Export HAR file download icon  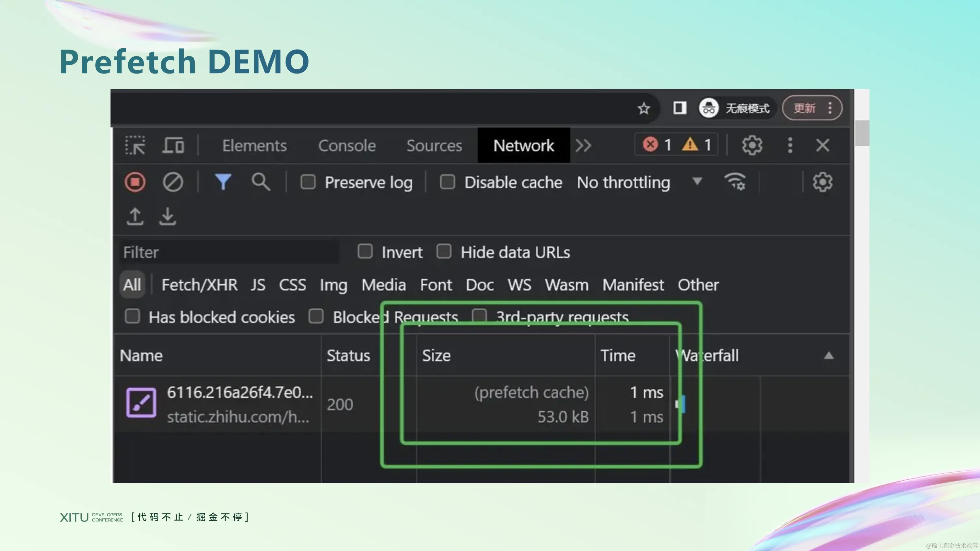168,216
